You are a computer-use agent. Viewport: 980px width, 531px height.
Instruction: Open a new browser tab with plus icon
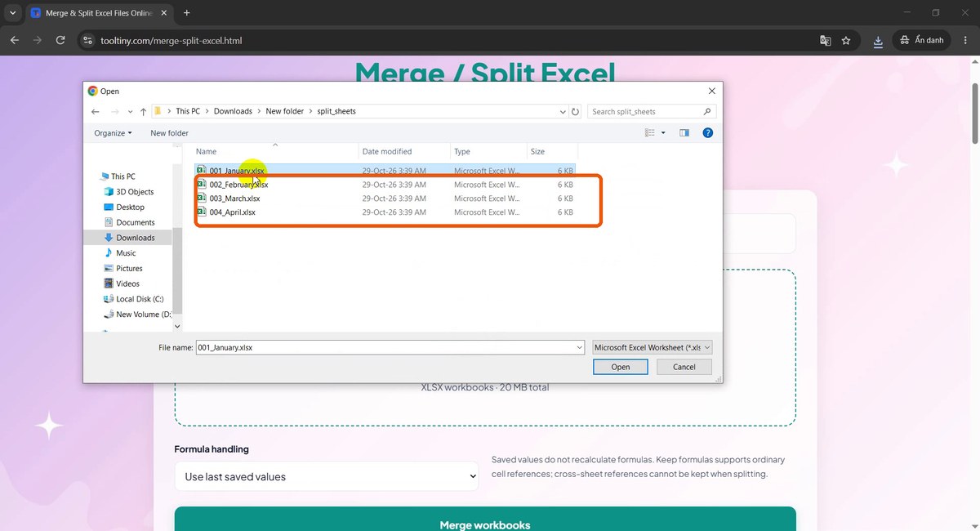(x=186, y=13)
